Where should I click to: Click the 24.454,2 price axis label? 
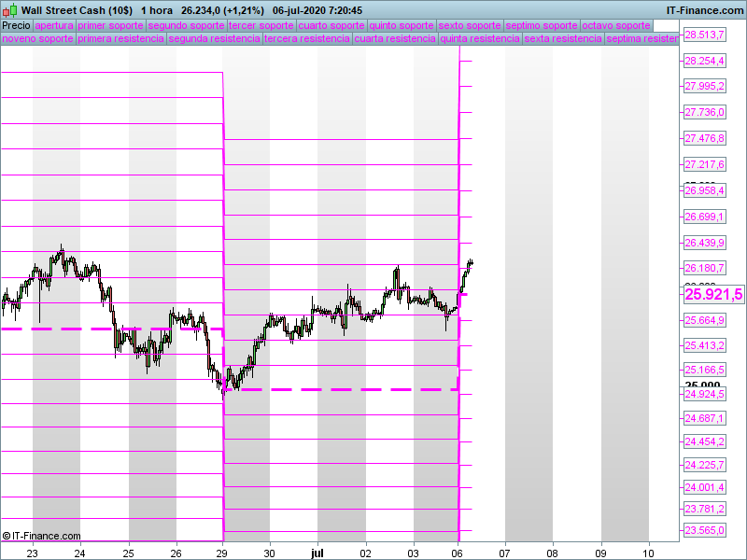pos(705,441)
